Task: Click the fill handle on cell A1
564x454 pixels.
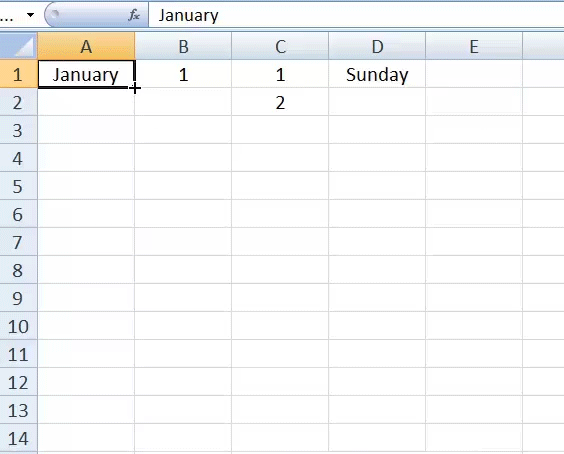Action: (134, 87)
